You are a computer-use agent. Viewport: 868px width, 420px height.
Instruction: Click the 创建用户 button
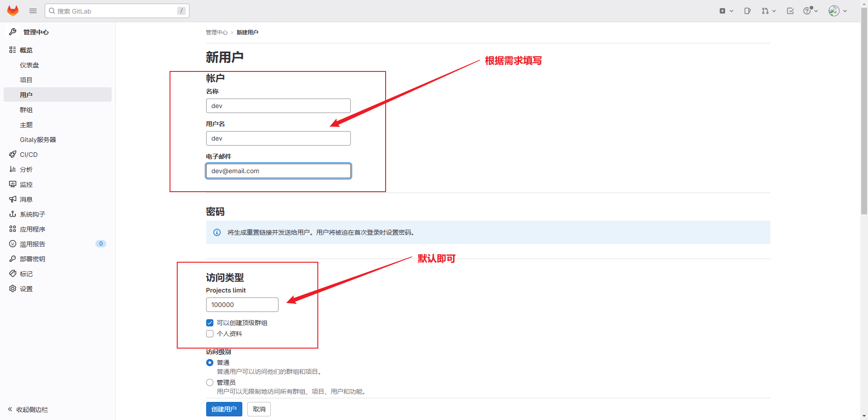coord(224,409)
